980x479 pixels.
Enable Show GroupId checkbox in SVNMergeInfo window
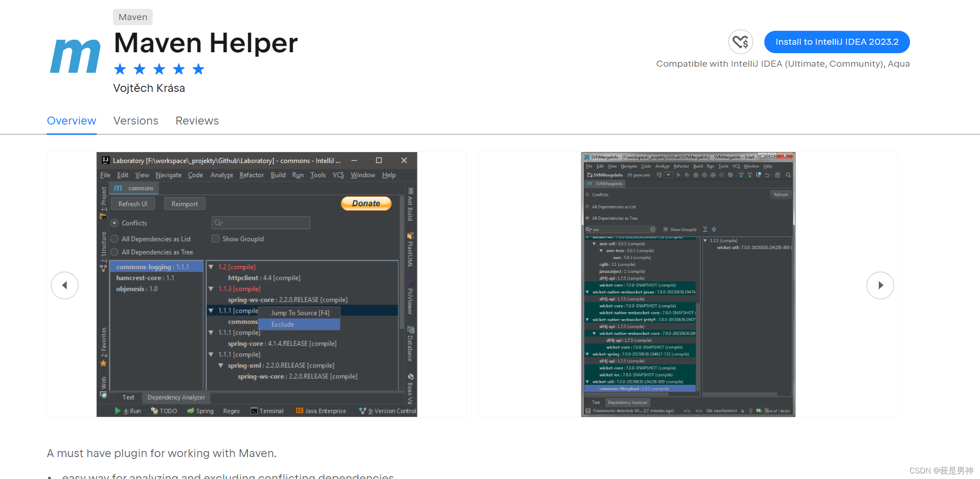point(666,229)
